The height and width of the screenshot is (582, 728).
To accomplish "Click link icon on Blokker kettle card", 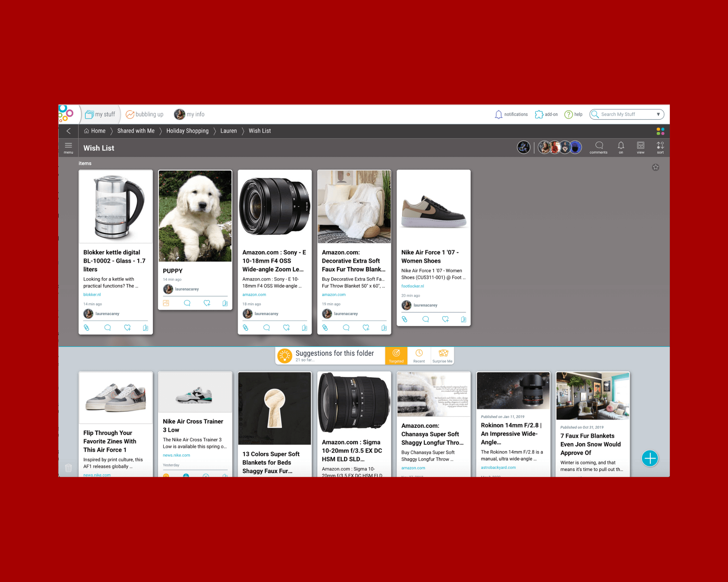I will click(x=87, y=328).
